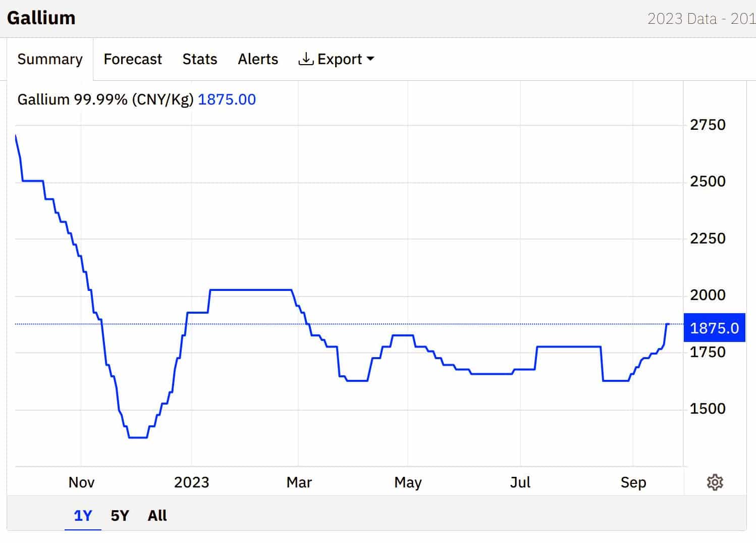Click the Mar x-axis label
756x543 pixels.
(x=299, y=482)
